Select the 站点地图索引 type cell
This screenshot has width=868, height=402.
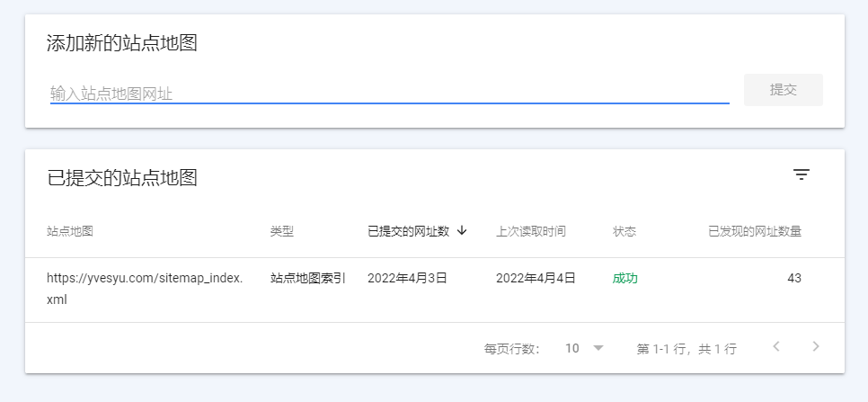point(308,278)
